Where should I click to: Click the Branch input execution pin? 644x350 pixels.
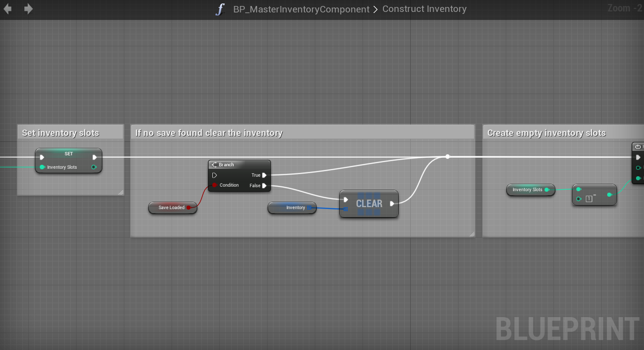pyautogui.click(x=214, y=175)
